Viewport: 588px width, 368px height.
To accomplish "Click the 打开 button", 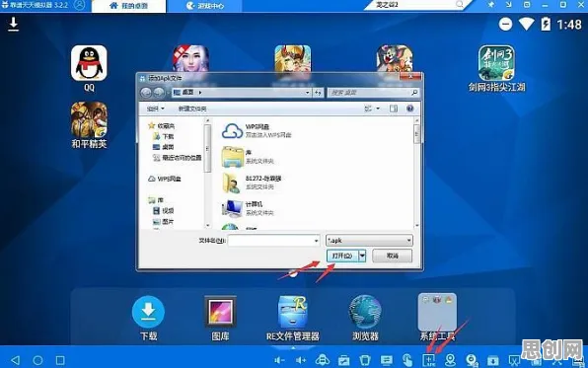I will coord(342,256).
